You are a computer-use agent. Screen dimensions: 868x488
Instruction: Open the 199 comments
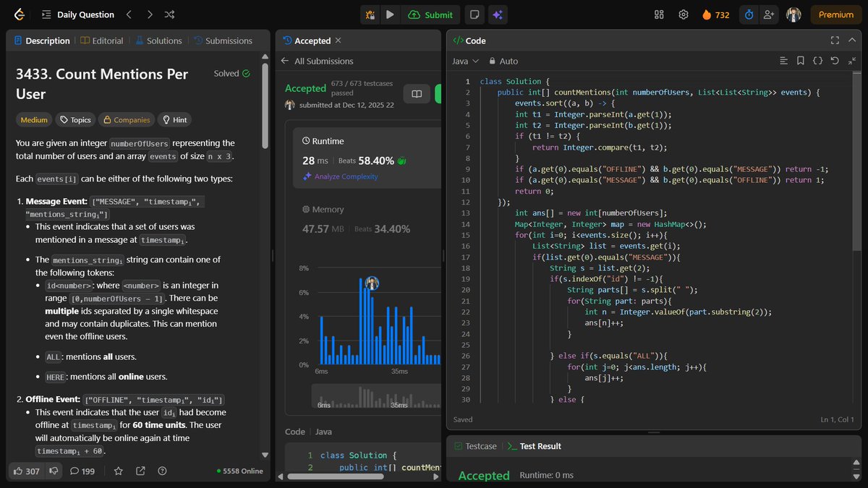pyautogui.click(x=82, y=471)
